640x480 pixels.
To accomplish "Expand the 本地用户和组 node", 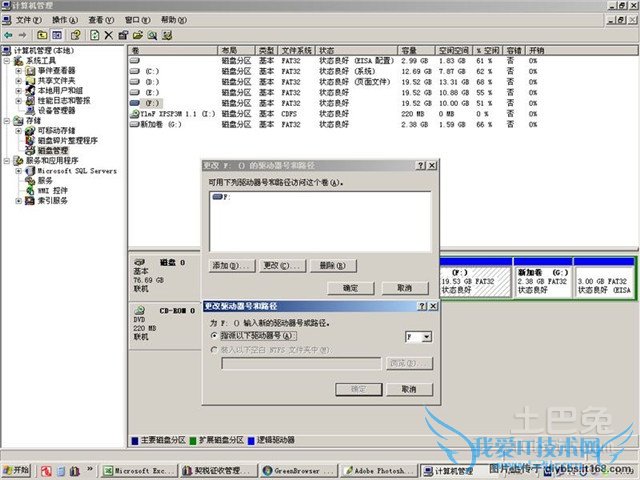I will click(18, 91).
